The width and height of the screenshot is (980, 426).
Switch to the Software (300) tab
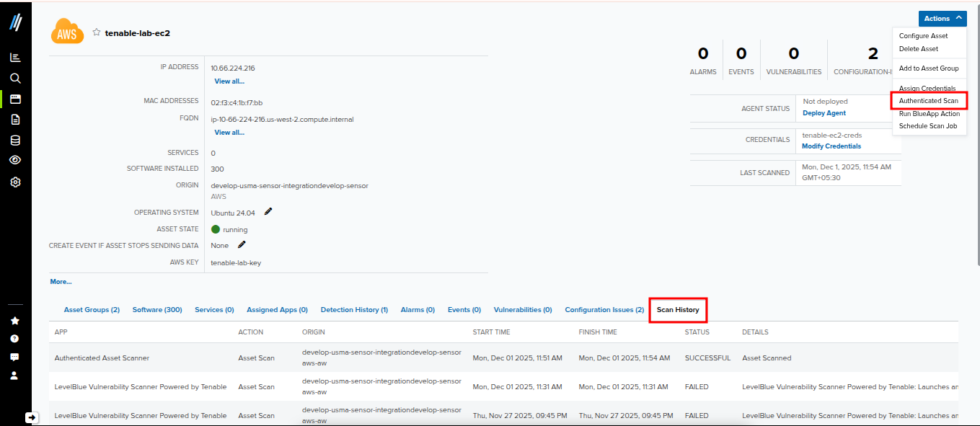pos(157,310)
